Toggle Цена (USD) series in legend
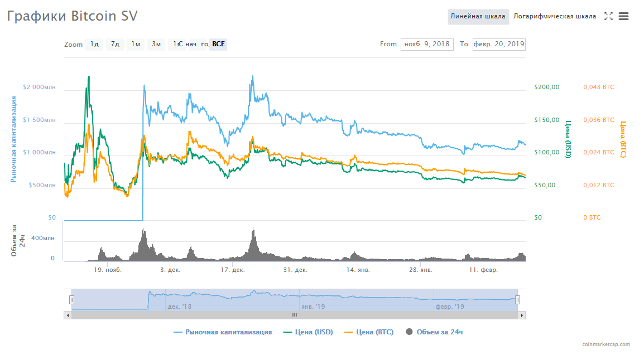The width and height of the screenshot is (644, 355). tap(309, 332)
